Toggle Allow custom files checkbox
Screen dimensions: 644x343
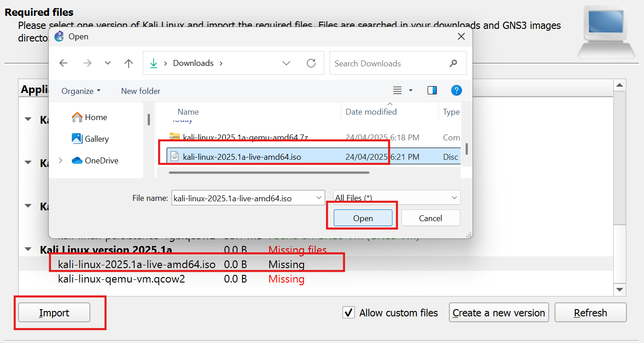click(349, 313)
